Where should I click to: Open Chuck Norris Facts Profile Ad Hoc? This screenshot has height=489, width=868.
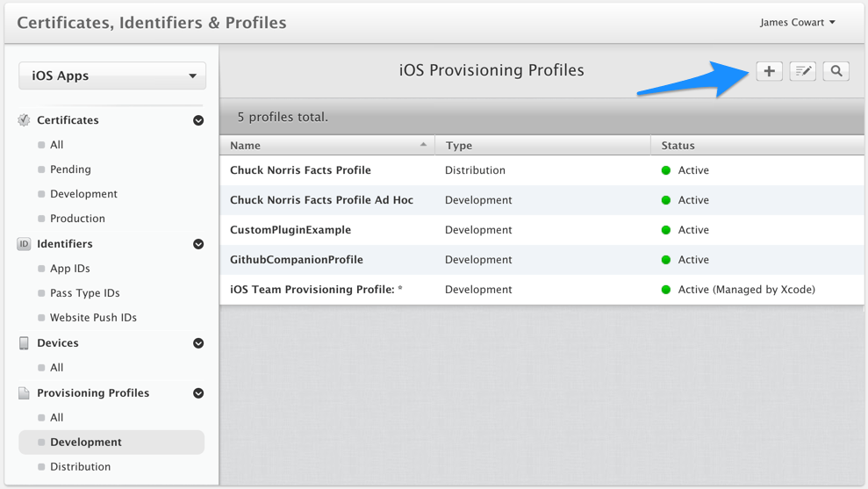click(321, 200)
